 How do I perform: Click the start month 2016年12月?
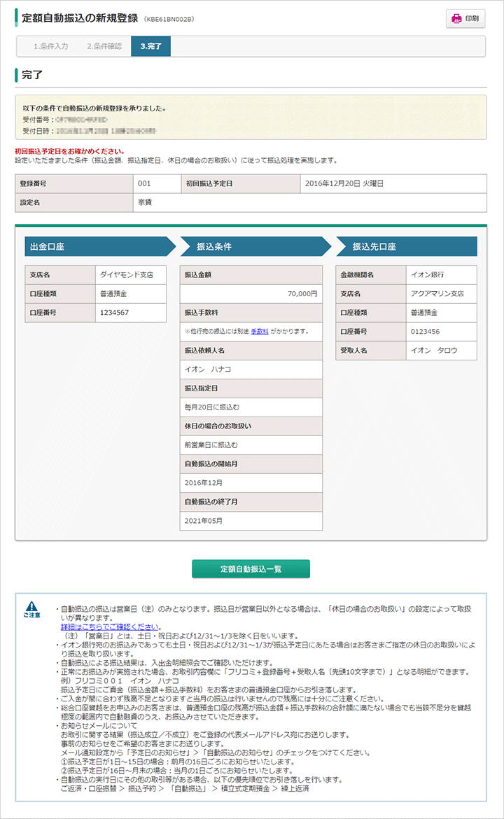tap(203, 482)
